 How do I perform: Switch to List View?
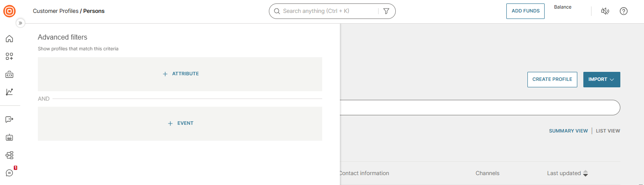click(x=607, y=131)
